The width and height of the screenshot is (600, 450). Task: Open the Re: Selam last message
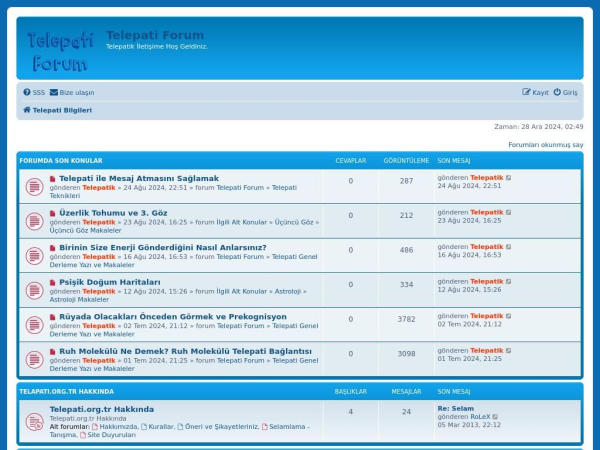pos(456,408)
